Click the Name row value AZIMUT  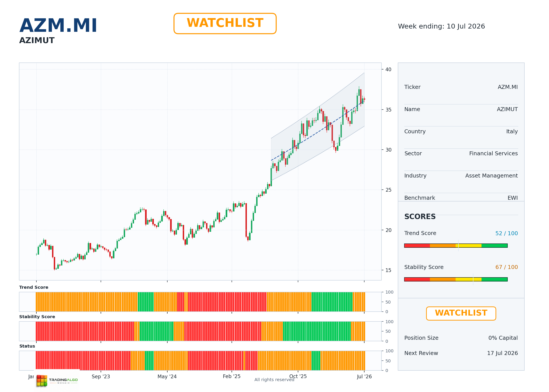click(507, 109)
